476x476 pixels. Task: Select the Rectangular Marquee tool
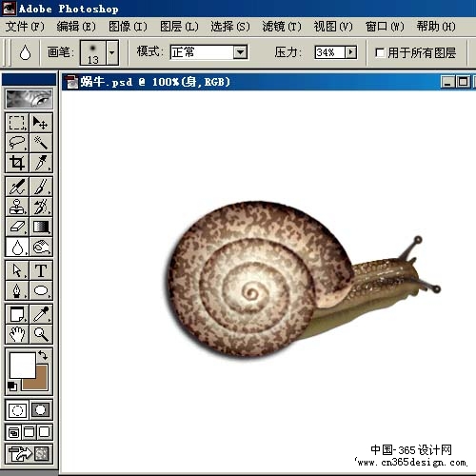click(17, 123)
